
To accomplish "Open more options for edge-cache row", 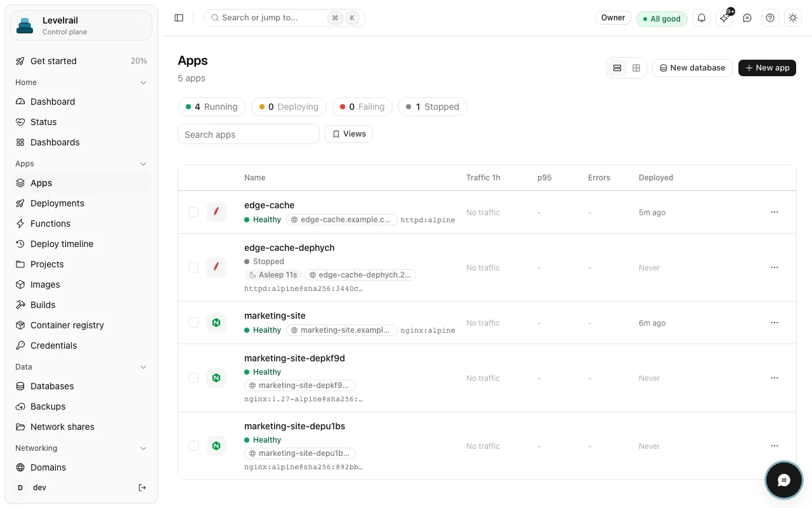I will [775, 212].
